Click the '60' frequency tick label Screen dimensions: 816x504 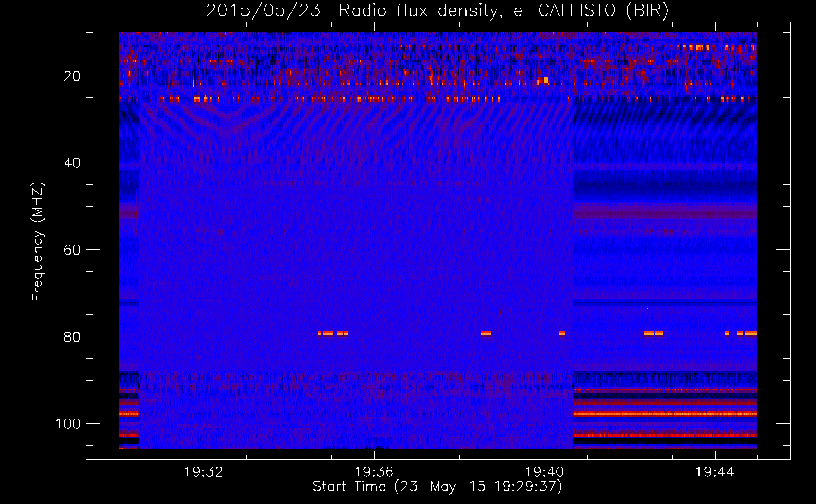pyautogui.click(x=72, y=250)
